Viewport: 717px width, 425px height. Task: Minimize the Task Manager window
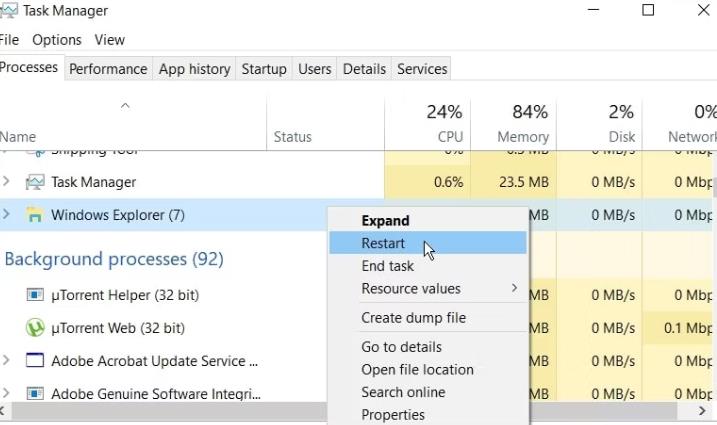tap(594, 10)
